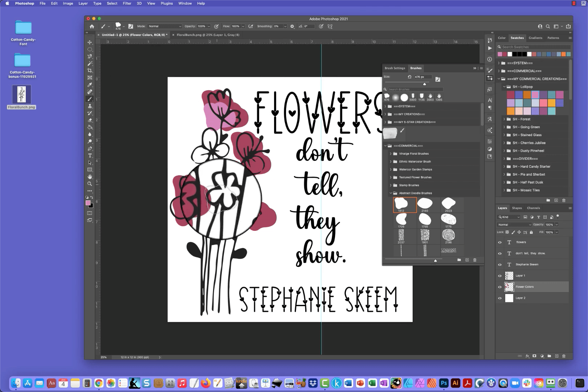Viewport: 588px width, 392px height.
Task: Open the Filter menu
Action: click(127, 3)
